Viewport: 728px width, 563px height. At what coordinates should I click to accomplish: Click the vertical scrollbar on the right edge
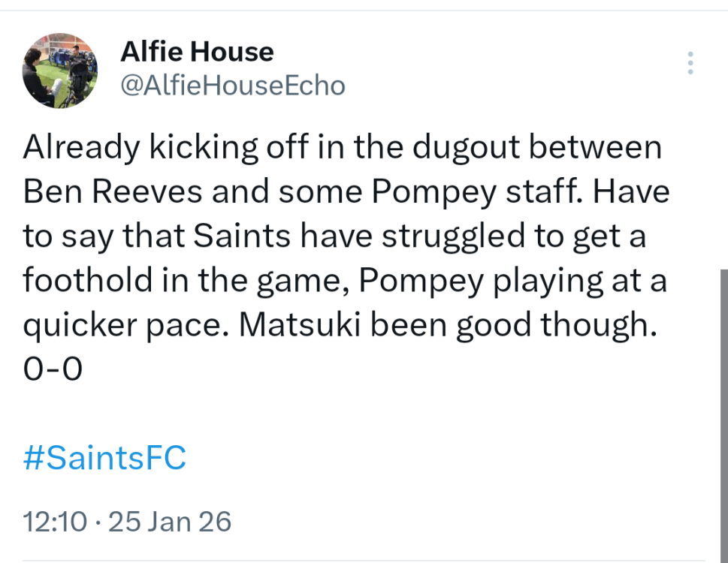pos(723,413)
